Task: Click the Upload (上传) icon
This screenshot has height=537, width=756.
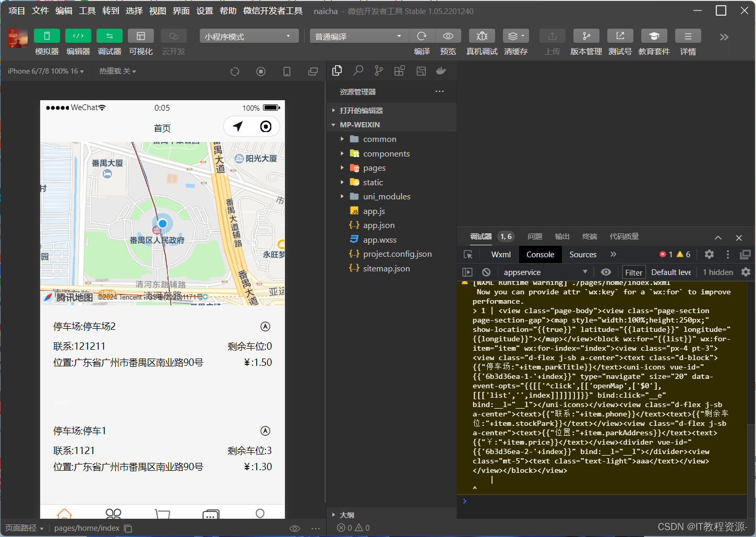Action: pos(553,36)
